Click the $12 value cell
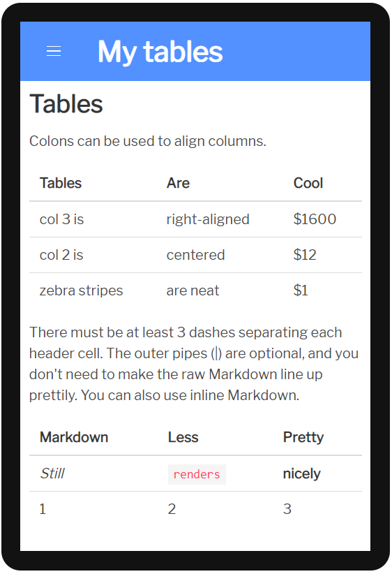Viewport: 392px width, 574px height. click(305, 254)
